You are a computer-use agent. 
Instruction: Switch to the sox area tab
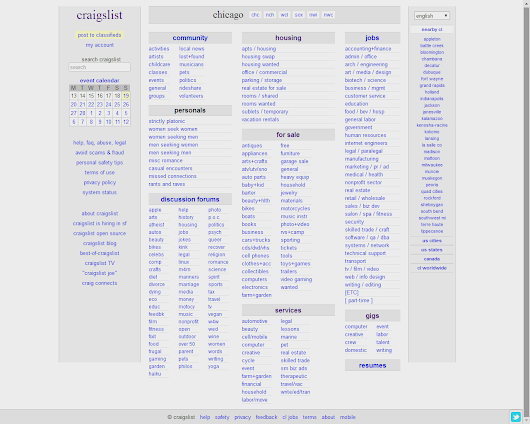tap(299, 15)
